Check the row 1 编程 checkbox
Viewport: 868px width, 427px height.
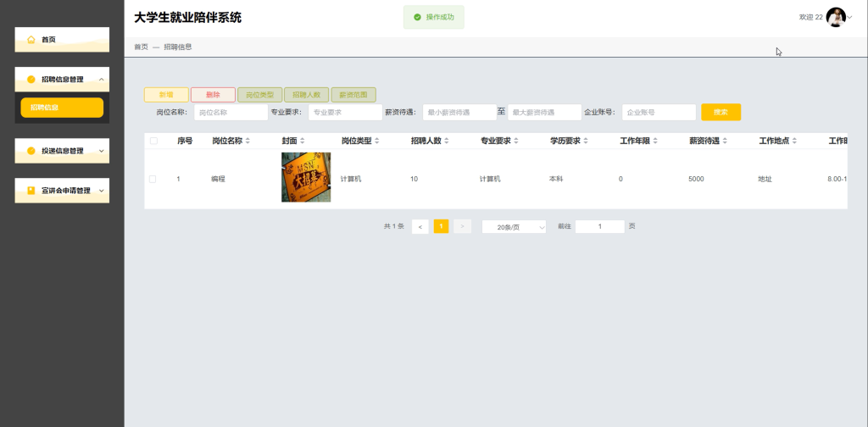(x=153, y=180)
